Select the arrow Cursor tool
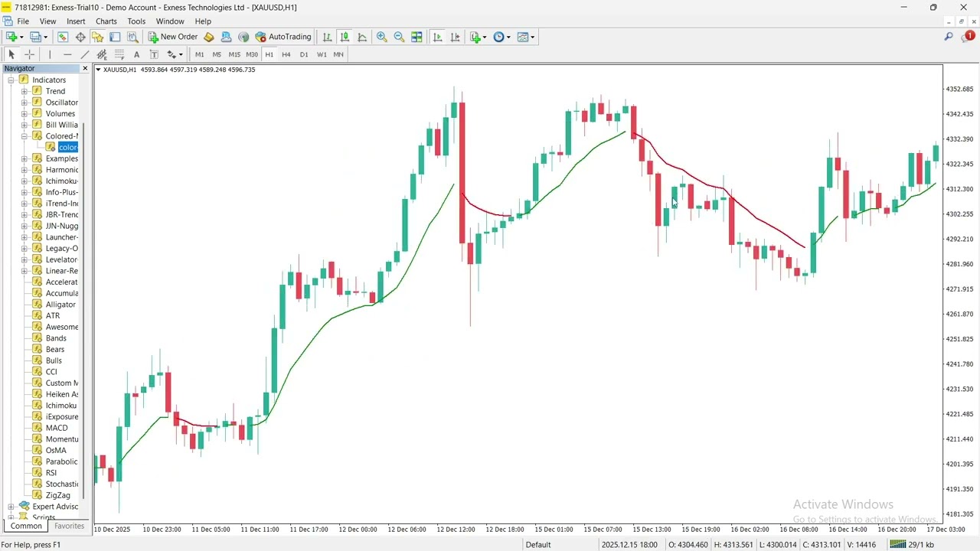This screenshot has height=551, width=980. coord(11,54)
